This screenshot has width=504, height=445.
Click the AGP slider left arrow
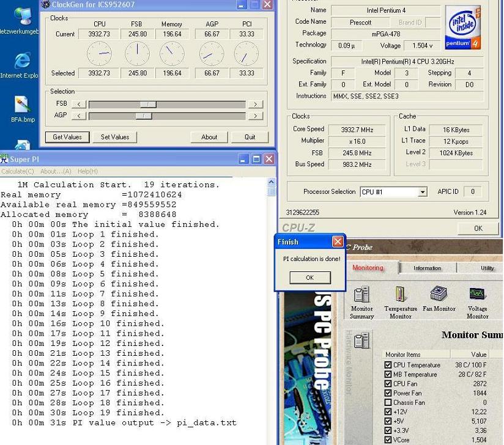click(x=79, y=116)
